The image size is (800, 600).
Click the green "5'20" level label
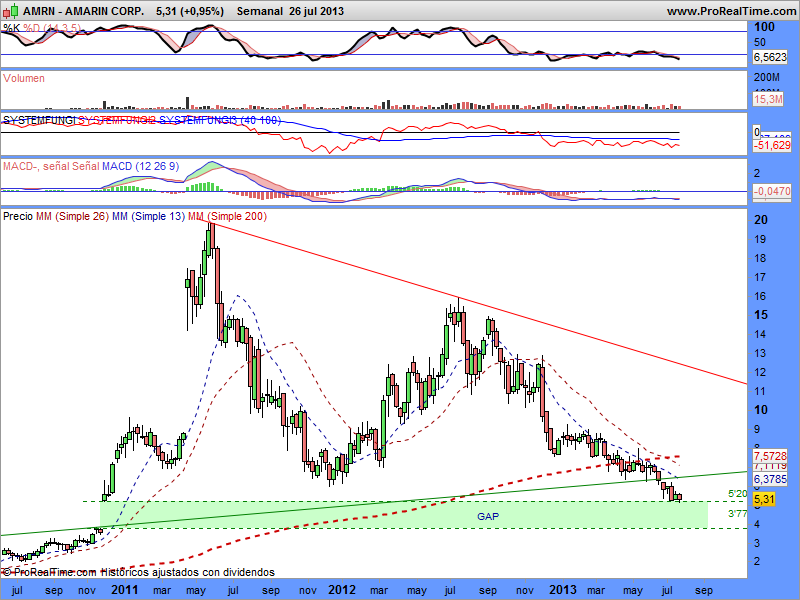(x=737, y=493)
